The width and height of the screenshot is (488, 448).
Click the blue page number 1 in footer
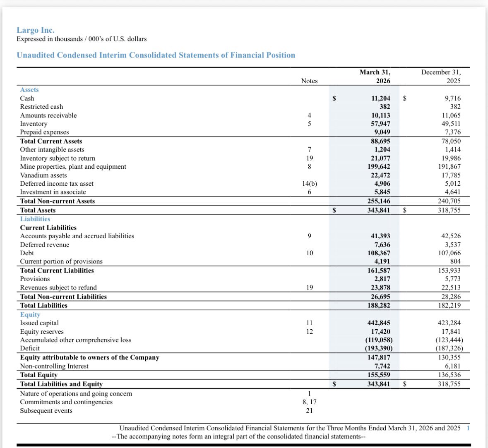click(468, 428)
